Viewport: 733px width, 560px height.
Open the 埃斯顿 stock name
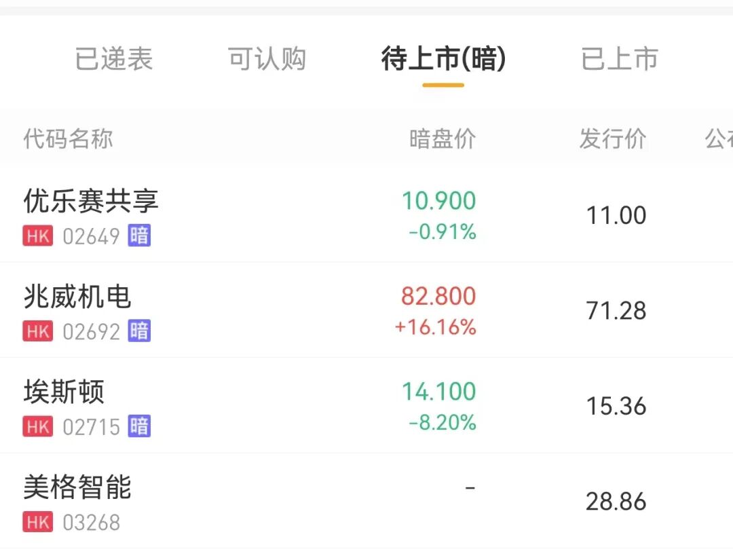coord(64,392)
